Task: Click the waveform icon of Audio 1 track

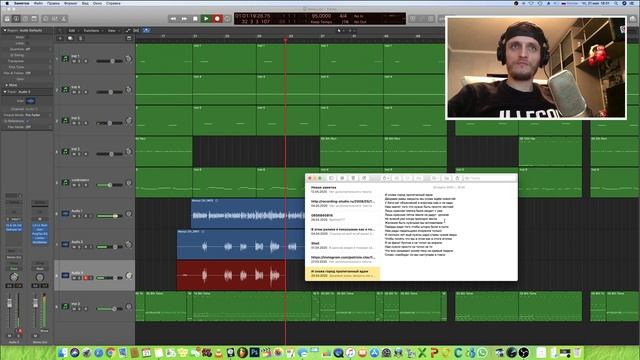Action: pos(65,213)
